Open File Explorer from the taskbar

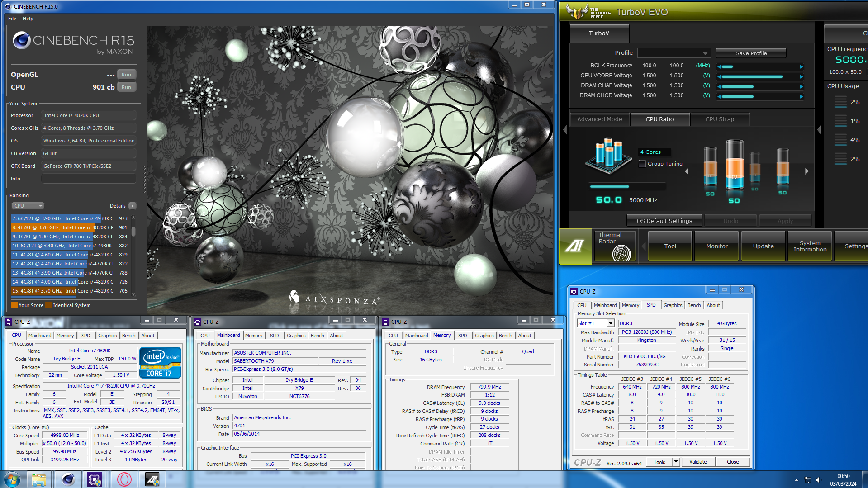[39, 479]
